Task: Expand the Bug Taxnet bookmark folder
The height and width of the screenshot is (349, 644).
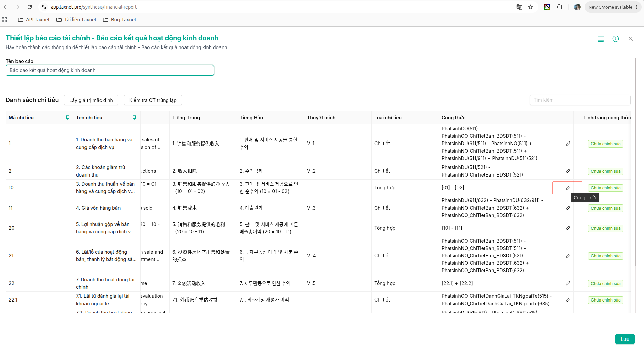Action: point(120,20)
